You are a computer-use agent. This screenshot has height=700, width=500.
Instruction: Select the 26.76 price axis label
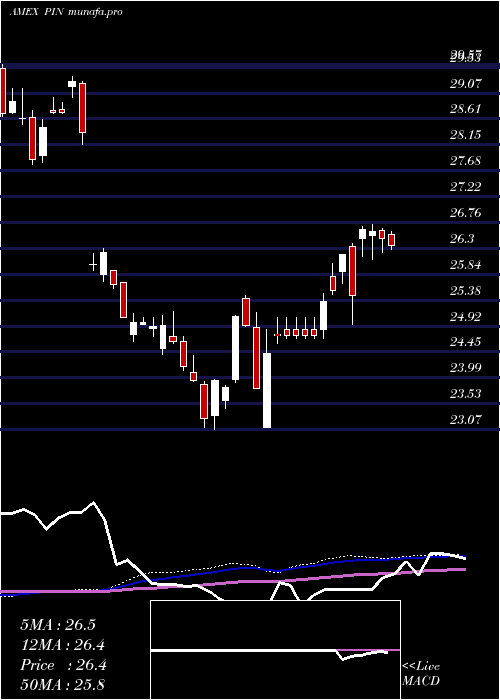point(466,212)
